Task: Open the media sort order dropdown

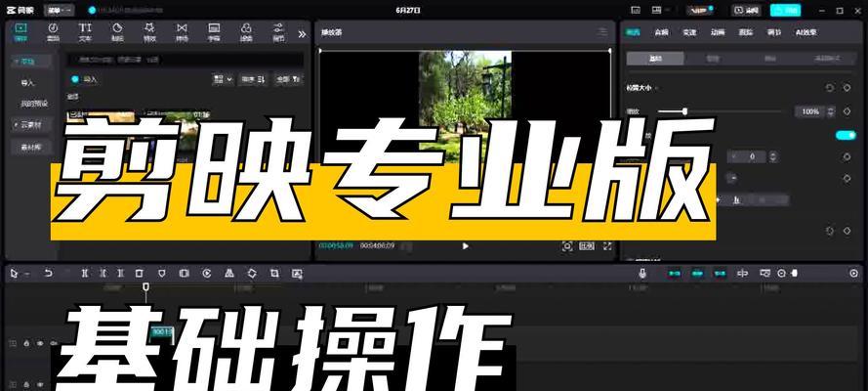Action: pos(253,79)
